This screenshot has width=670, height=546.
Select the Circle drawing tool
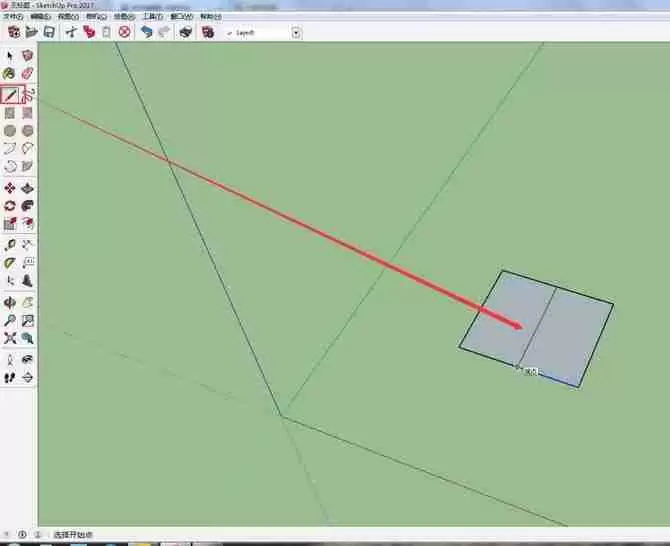[10, 131]
